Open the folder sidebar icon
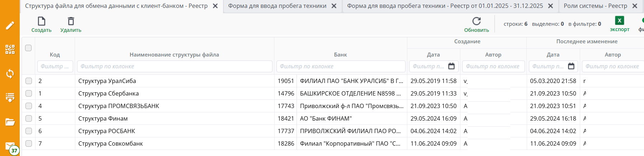Image resolution: width=644 pixels, height=156 pixels. tap(10, 122)
